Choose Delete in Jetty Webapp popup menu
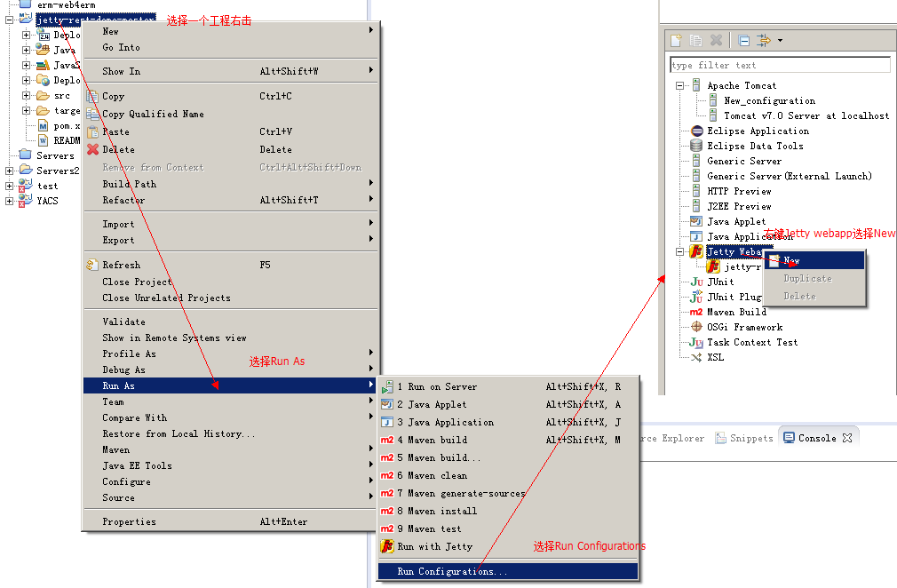Screen dimensions: 897x588 pyautogui.click(x=814, y=297)
